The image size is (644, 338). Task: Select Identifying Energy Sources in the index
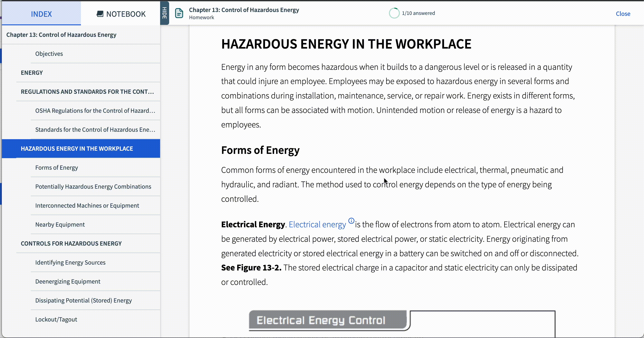tap(70, 262)
